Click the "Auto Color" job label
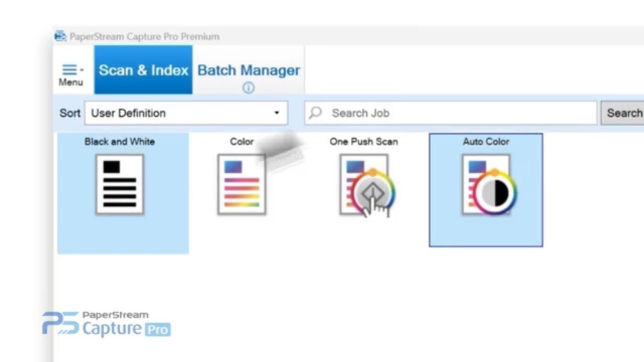 point(486,141)
